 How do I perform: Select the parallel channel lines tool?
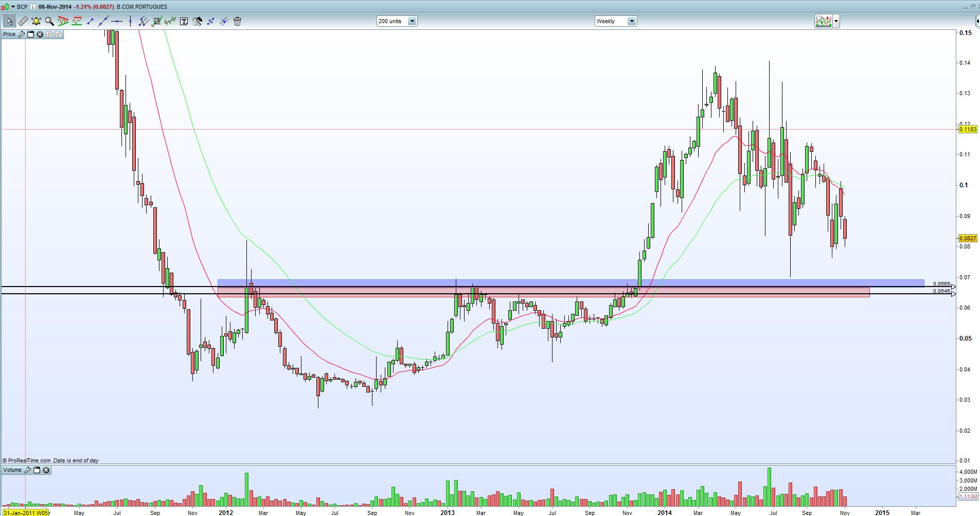pyautogui.click(x=144, y=21)
